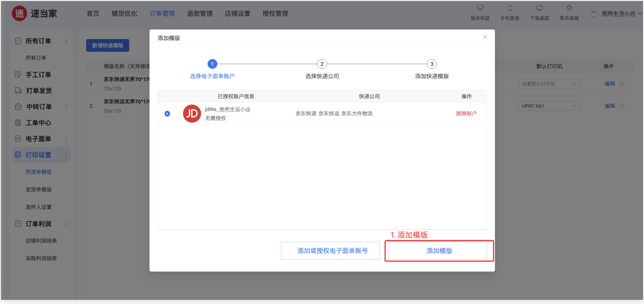Close the 添加模版 dialog
The height and width of the screenshot is (304, 644).
pos(485,37)
